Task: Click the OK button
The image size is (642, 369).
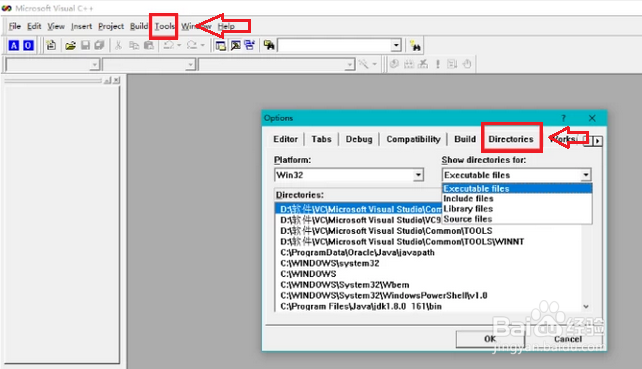Action: tap(490, 339)
